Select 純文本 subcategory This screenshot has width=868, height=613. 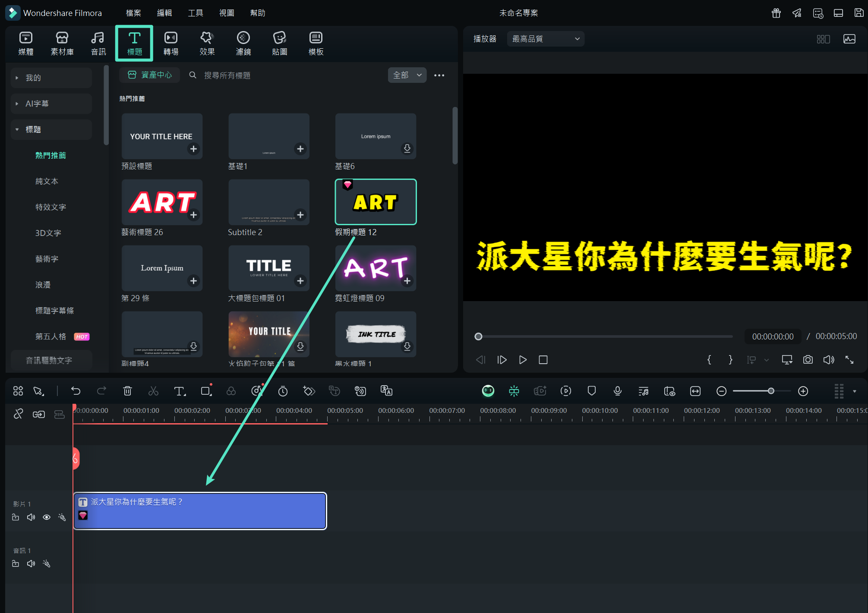click(47, 181)
